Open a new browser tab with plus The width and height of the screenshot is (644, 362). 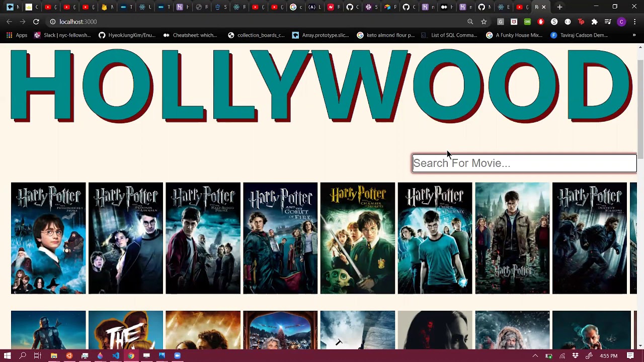click(559, 7)
